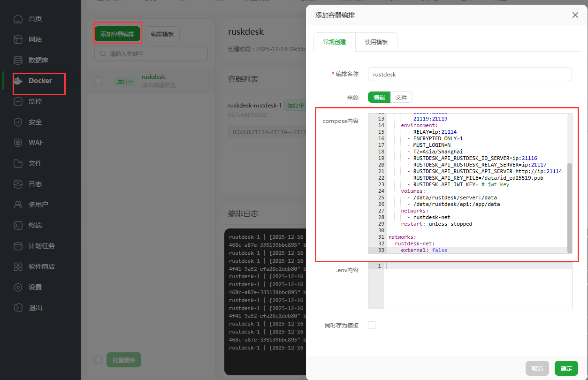Click the Database icon in sidebar
The height and width of the screenshot is (380, 588).
(x=18, y=60)
